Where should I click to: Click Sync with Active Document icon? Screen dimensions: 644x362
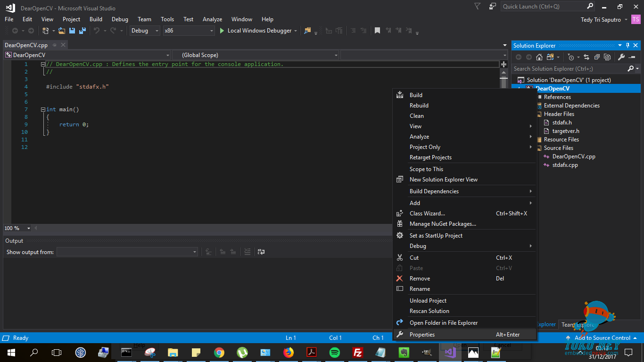(x=586, y=57)
